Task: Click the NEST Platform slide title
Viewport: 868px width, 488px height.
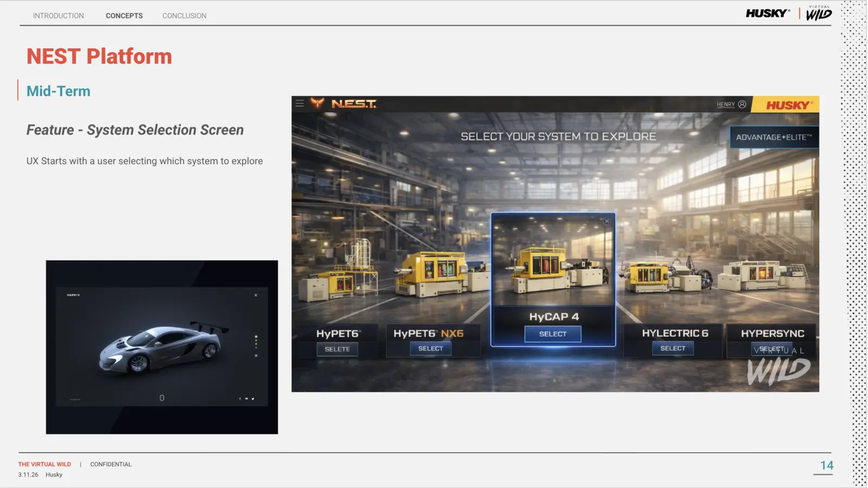Action: (x=99, y=56)
